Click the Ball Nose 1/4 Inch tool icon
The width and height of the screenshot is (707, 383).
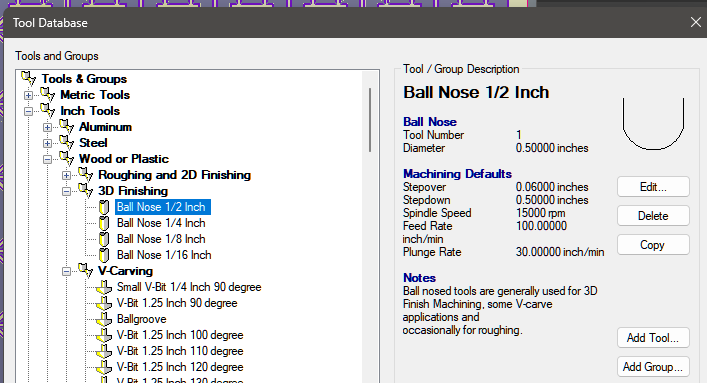(104, 223)
